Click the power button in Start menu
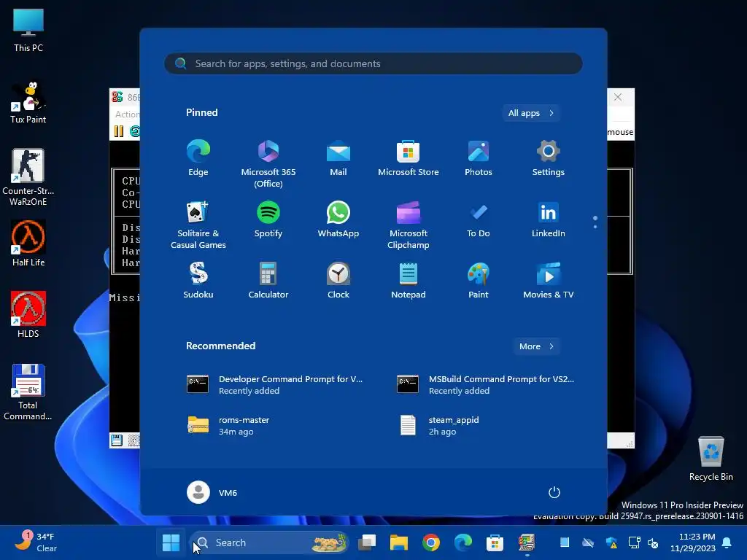 554,492
